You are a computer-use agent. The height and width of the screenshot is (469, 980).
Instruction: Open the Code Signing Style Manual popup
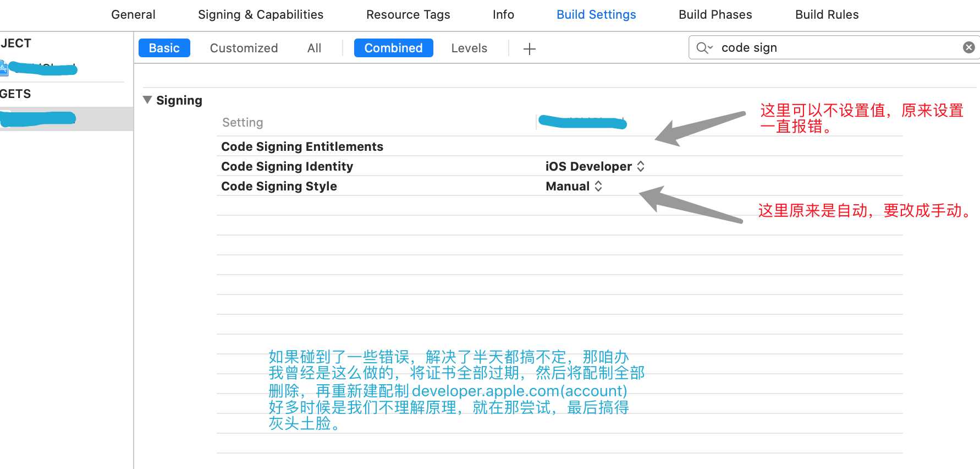pyautogui.click(x=574, y=186)
